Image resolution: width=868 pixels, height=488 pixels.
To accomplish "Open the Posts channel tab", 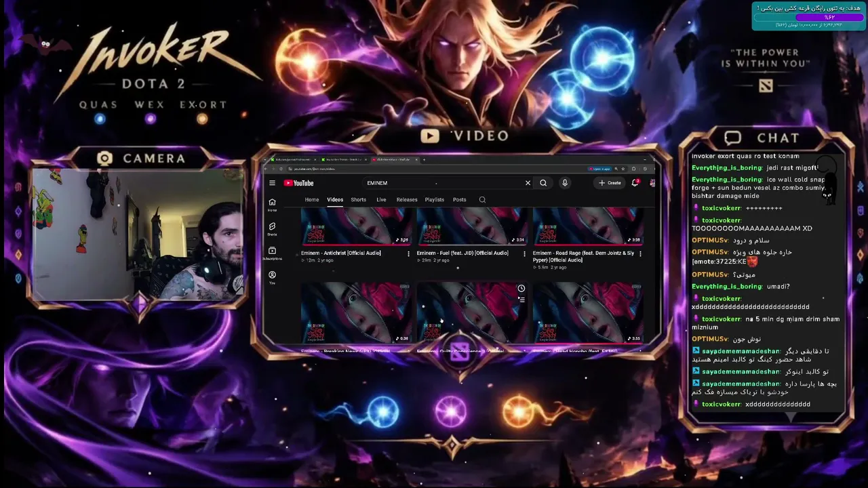I will click(460, 200).
